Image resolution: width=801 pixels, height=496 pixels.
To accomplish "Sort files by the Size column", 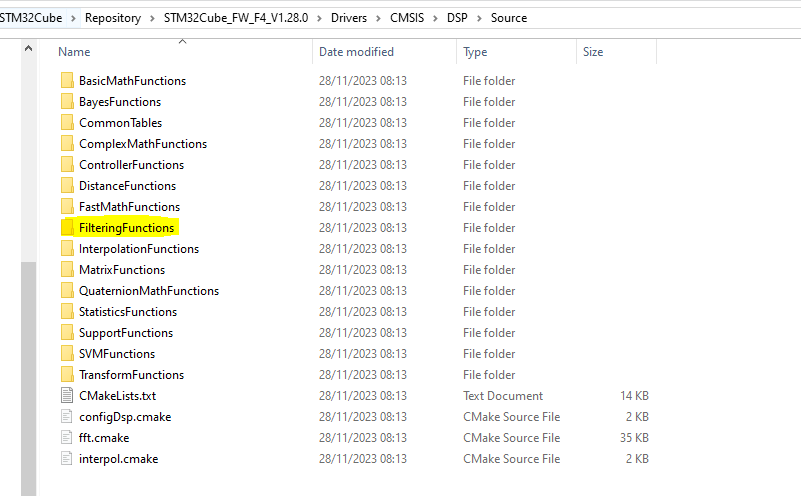I will 593,52.
